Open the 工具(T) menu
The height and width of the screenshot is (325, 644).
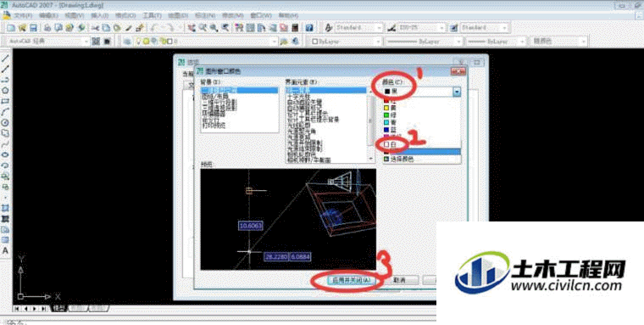[152, 15]
